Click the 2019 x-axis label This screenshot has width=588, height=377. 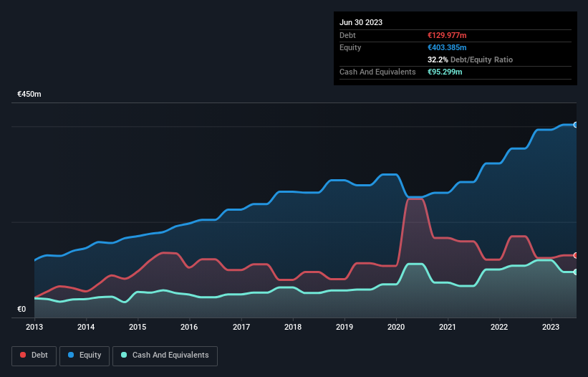click(x=344, y=327)
